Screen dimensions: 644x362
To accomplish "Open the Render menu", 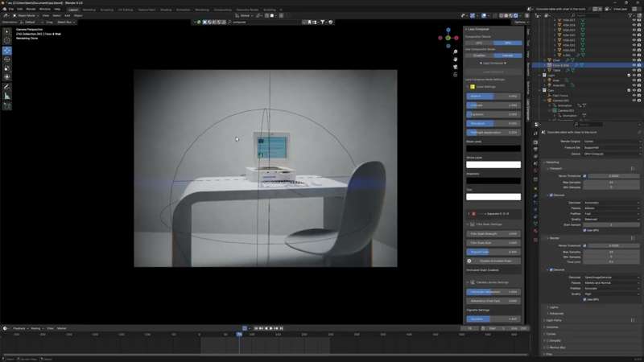I will pos(31,9).
